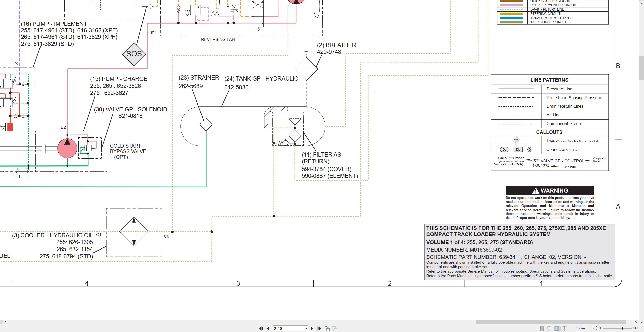Image resolution: width=644 pixels, height=332 pixels.
Task: Click the scroll left arrow
Action: click(5, 322)
